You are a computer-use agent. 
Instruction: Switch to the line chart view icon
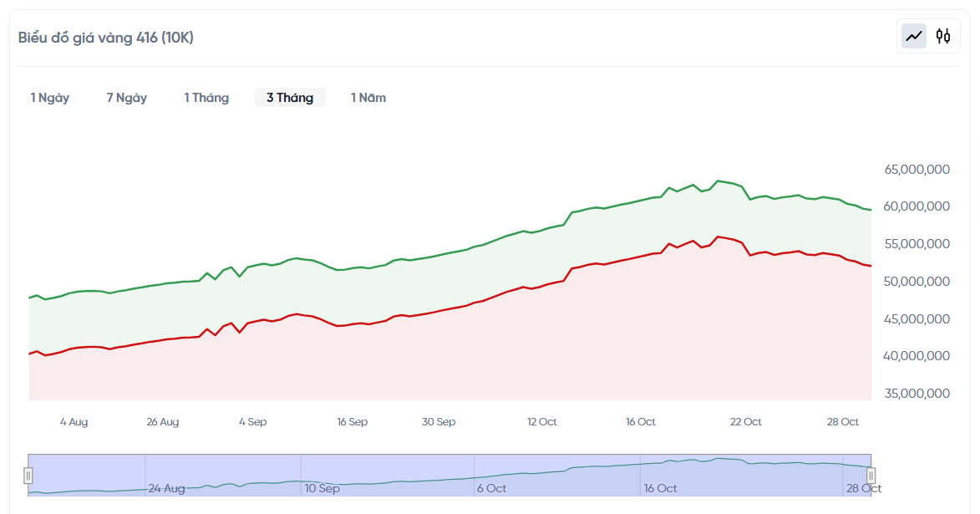point(914,36)
